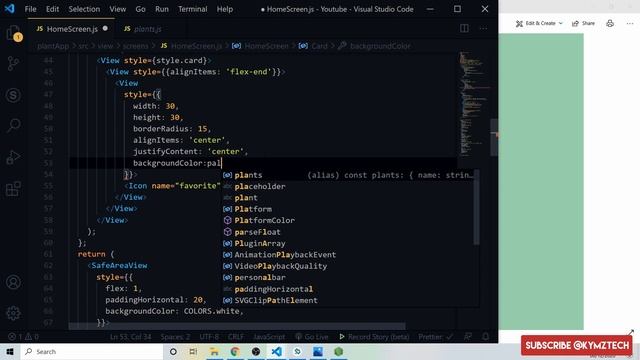This screenshot has width=640, height=360.
Task: Click HomeScreen.js in the breadcrumb
Action: pyautogui.click(x=191, y=46)
